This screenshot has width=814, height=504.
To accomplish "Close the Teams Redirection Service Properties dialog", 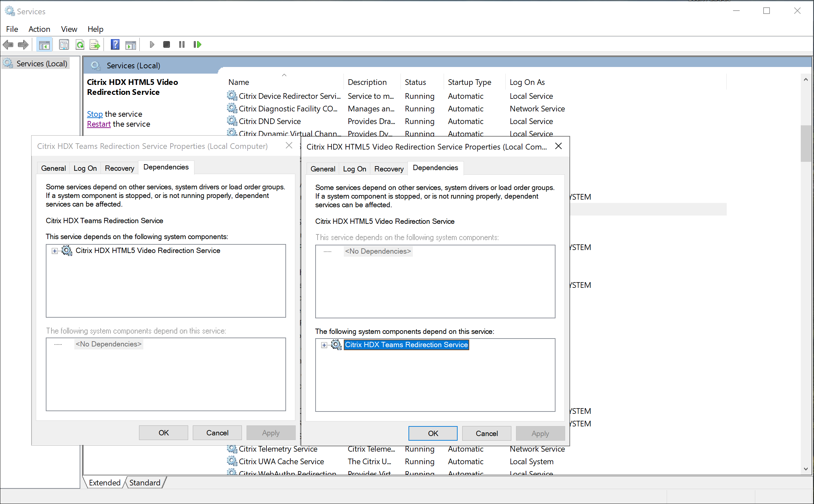I will coord(289,146).
